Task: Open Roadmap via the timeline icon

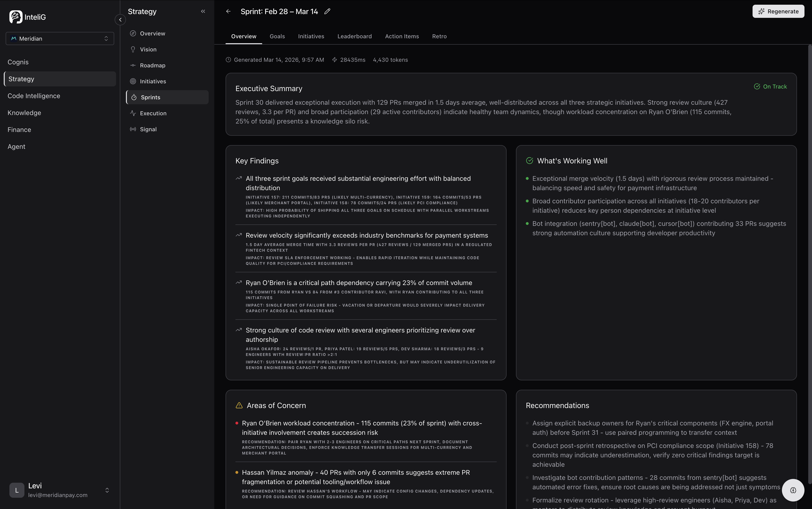Action: click(133, 65)
